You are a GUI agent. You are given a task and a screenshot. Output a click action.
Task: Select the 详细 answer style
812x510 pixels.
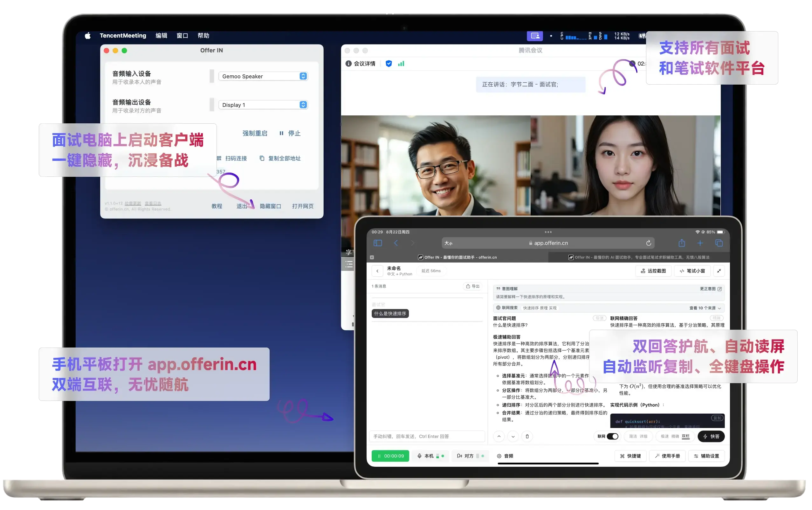(x=644, y=437)
